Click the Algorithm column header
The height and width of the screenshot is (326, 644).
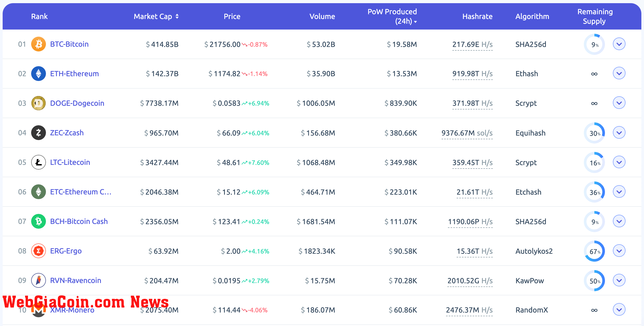click(x=532, y=16)
